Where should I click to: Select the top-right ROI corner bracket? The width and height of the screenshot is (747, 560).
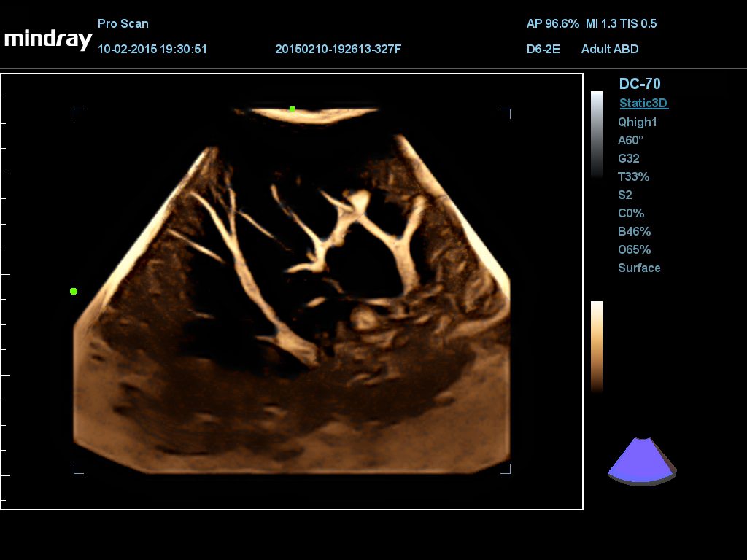coord(506,113)
